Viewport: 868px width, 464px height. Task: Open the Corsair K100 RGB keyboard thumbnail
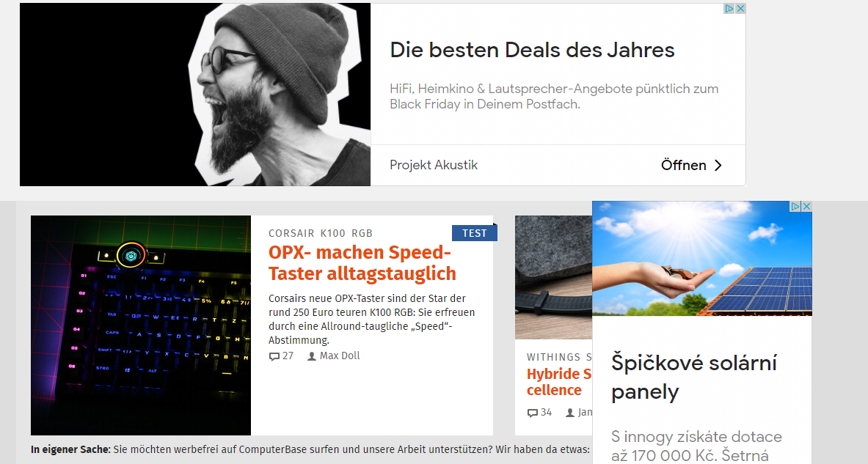tap(141, 325)
